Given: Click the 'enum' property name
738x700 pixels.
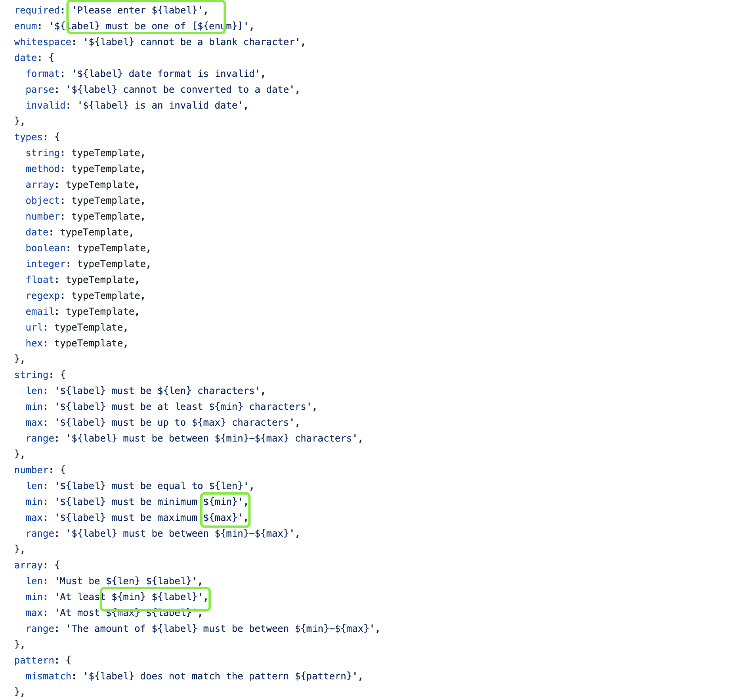Looking at the screenshot, I should tap(25, 26).
